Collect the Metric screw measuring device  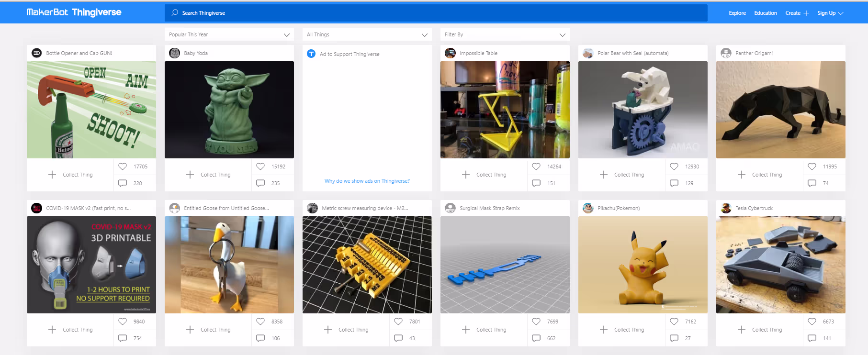346,330
